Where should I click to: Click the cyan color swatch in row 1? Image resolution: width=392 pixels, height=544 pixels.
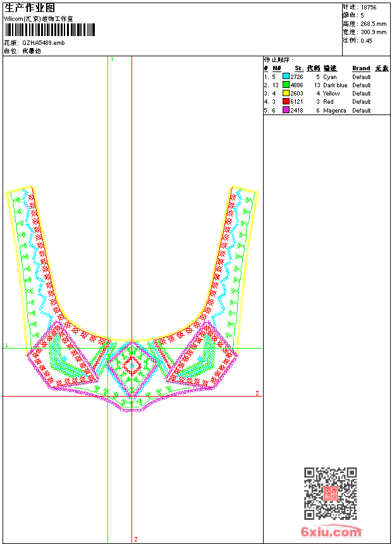click(286, 77)
